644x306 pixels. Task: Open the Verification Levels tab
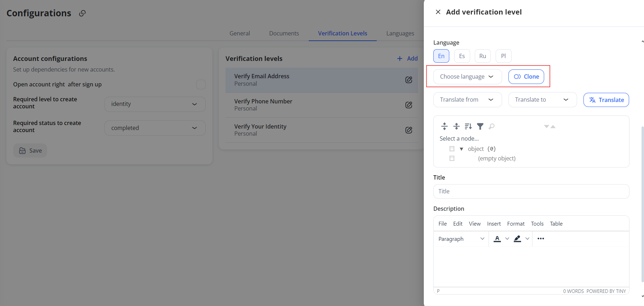[x=342, y=33]
